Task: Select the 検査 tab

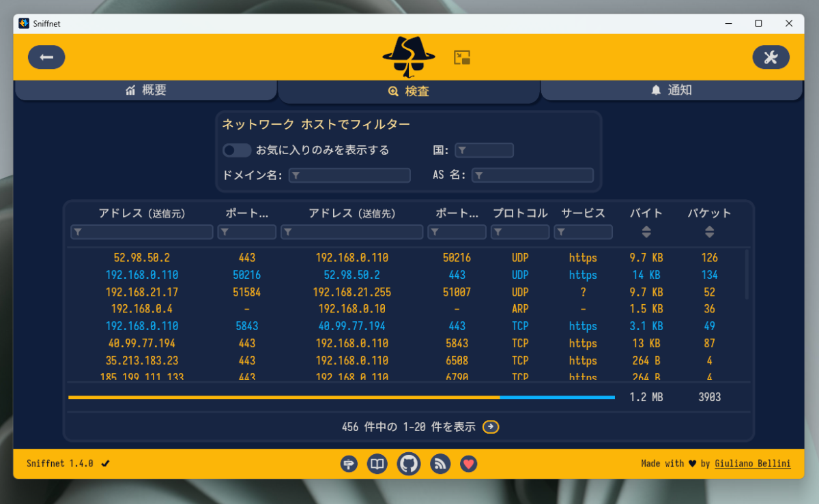Action: tap(409, 91)
